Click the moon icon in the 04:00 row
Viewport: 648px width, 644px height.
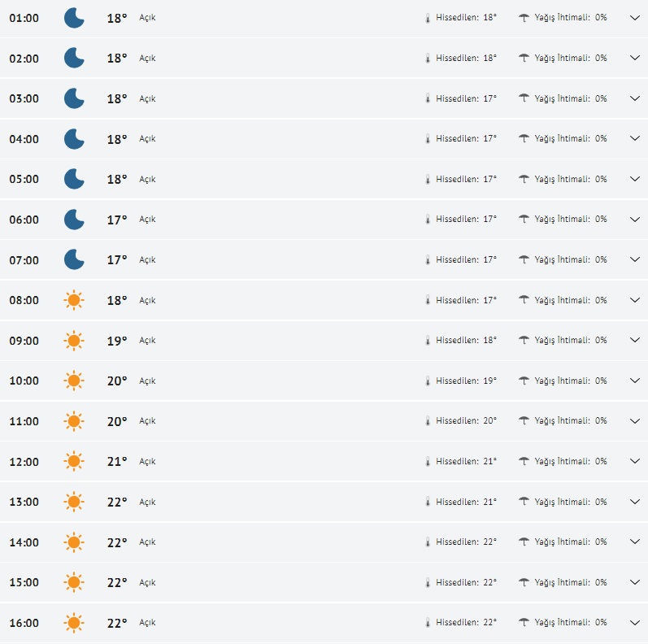74,139
